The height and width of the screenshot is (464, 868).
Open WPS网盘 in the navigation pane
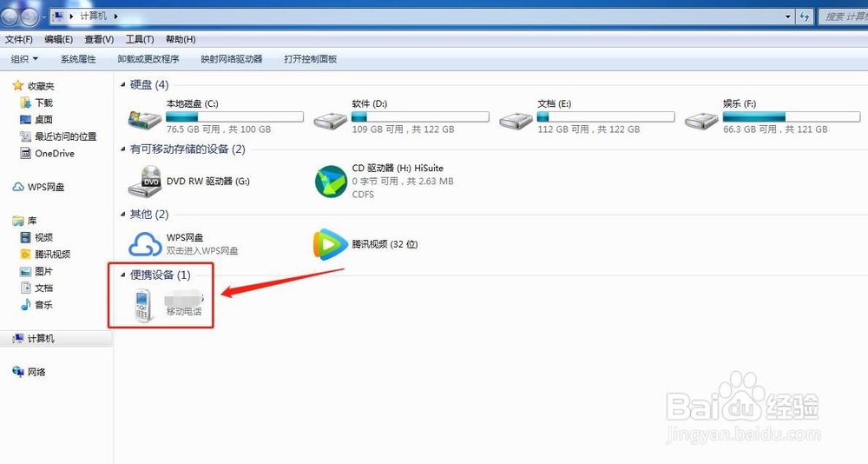point(38,188)
